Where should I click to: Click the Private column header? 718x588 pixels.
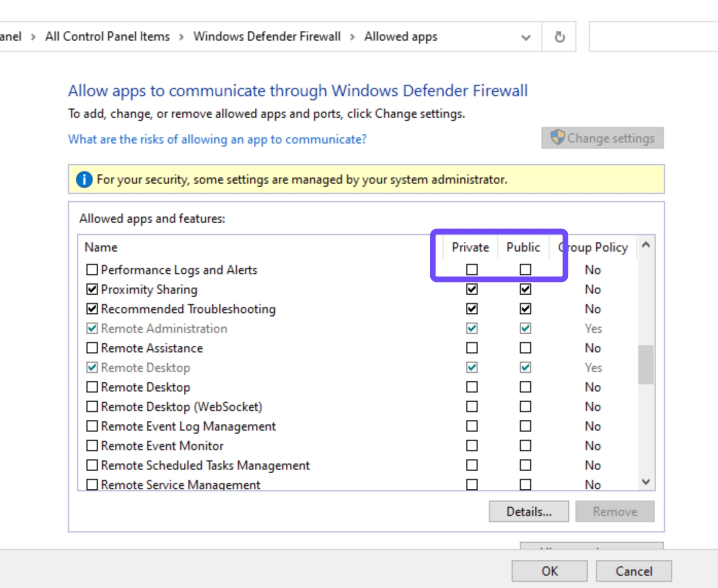click(470, 247)
